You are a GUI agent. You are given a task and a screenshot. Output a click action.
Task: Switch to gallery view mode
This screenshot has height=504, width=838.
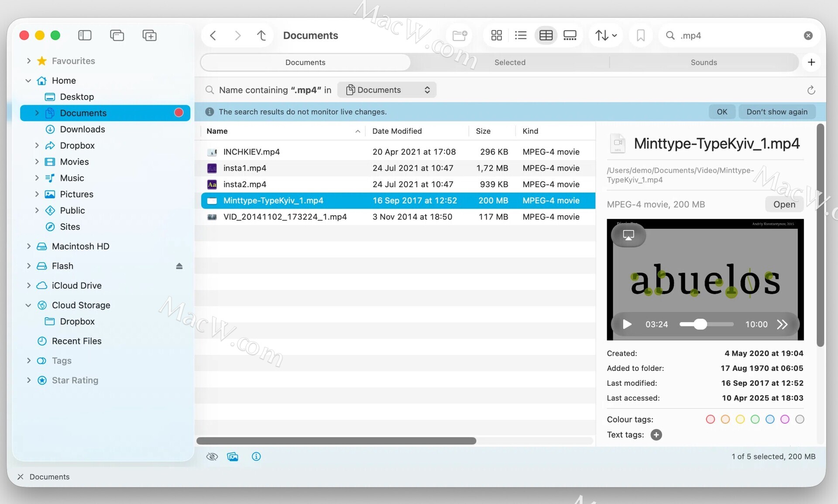(x=570, y=35)
